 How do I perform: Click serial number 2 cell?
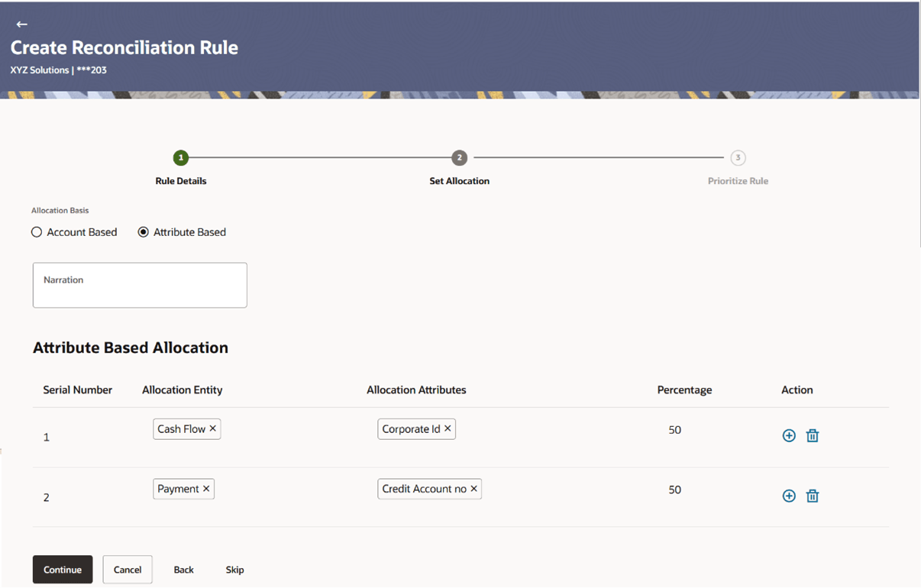[47, 497]
